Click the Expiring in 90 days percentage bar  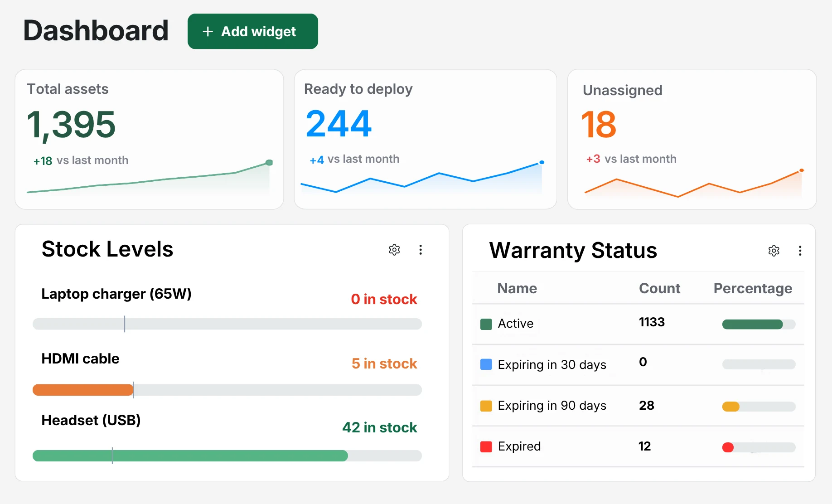point(759,407)
